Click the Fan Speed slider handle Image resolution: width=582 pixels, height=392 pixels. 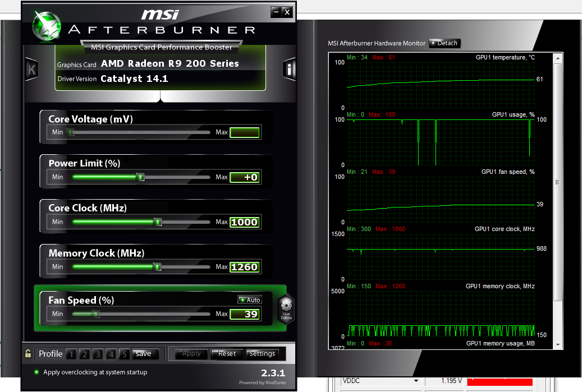tap(96, 314)
